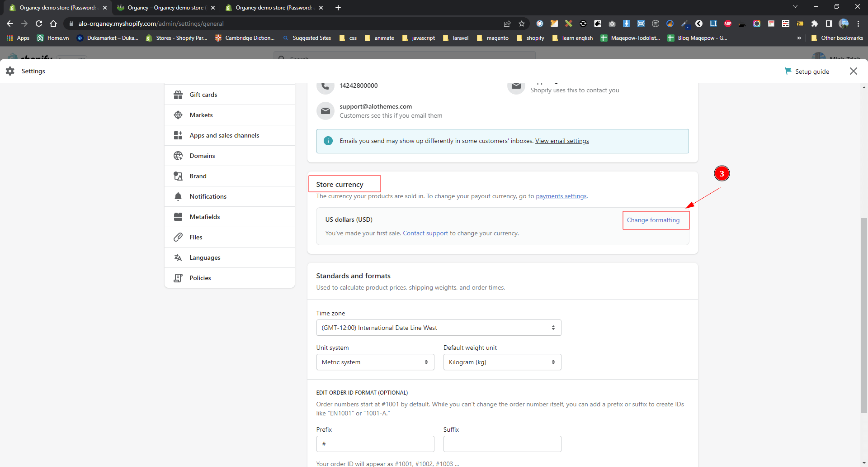This screenshot has width=868, height=467.
Task: Switch to the second Organey browser tab
Action: [165, 8]
